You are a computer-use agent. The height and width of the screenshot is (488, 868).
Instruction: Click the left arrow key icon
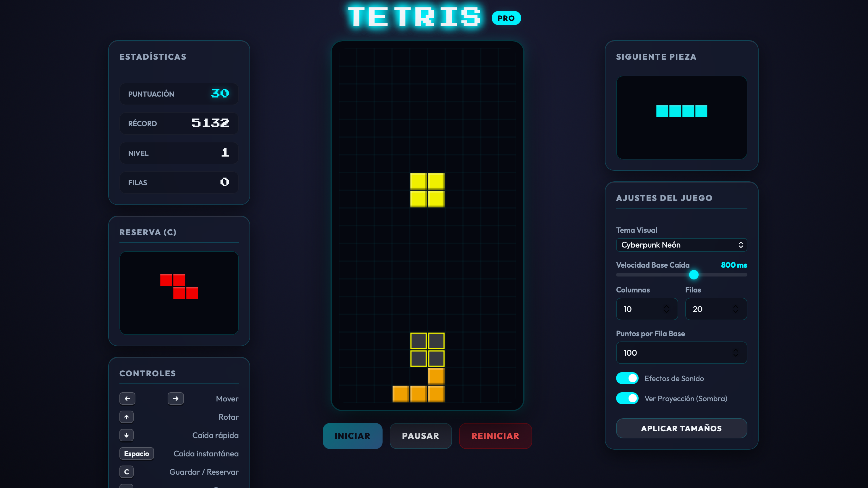pos(127,398)
